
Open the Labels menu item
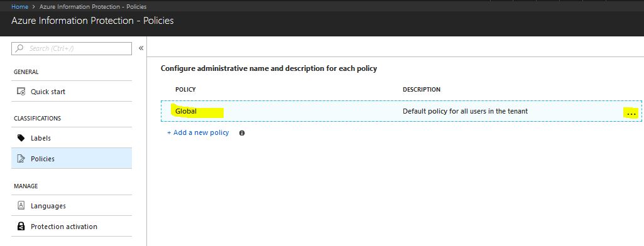point(72,138)
